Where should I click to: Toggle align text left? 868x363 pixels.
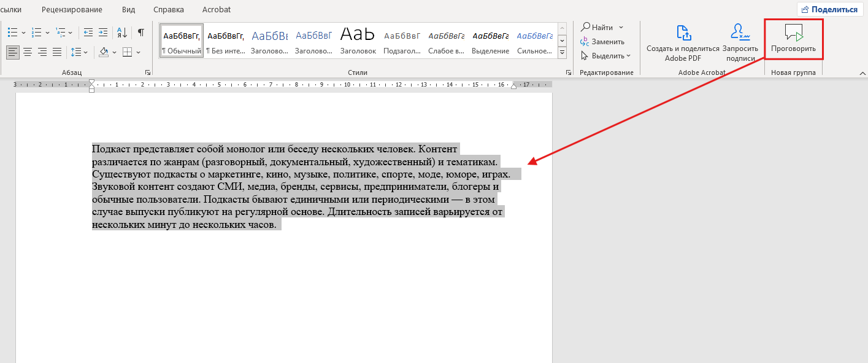pos(13,52)
